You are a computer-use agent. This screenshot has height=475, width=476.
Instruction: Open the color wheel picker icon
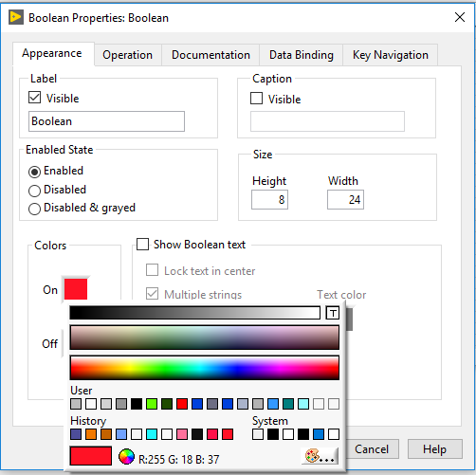click(126, 457)
